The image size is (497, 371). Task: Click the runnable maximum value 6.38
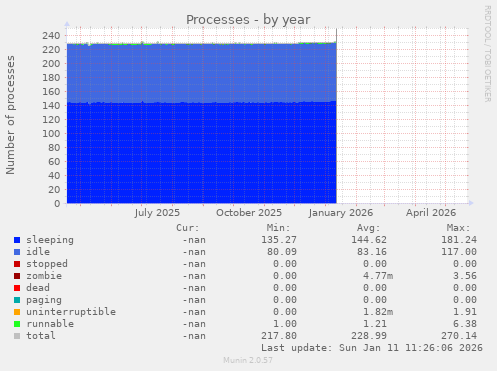[x=465, y=324]
